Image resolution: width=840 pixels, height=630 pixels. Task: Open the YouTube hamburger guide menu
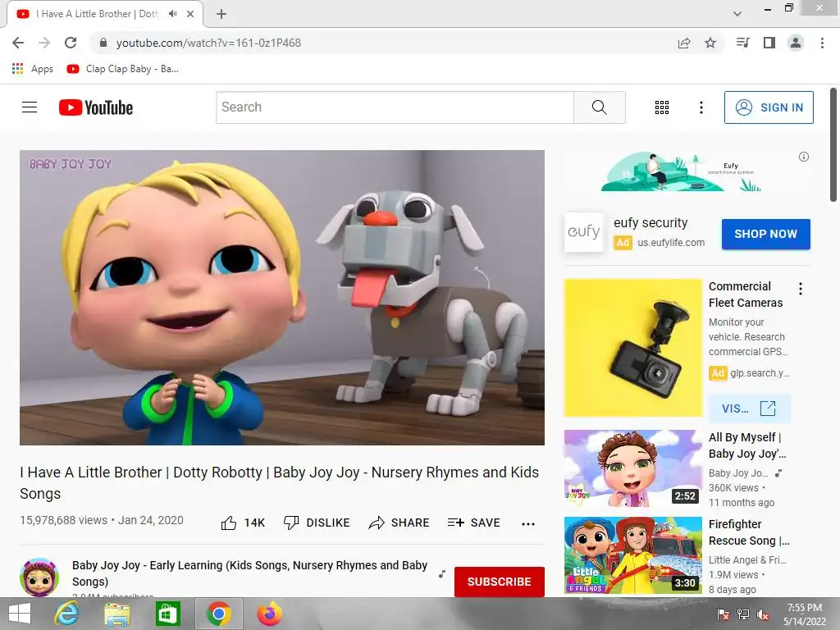click(x=30, y=107)
